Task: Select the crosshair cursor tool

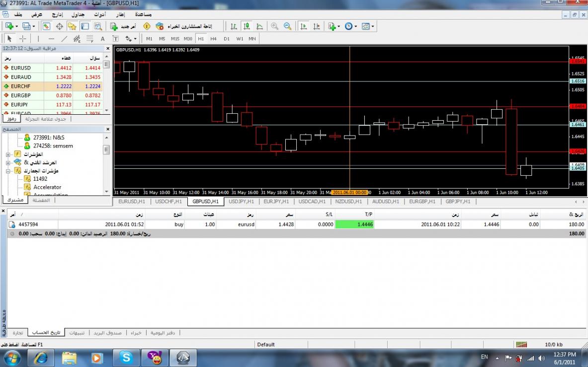Action: 23,39
